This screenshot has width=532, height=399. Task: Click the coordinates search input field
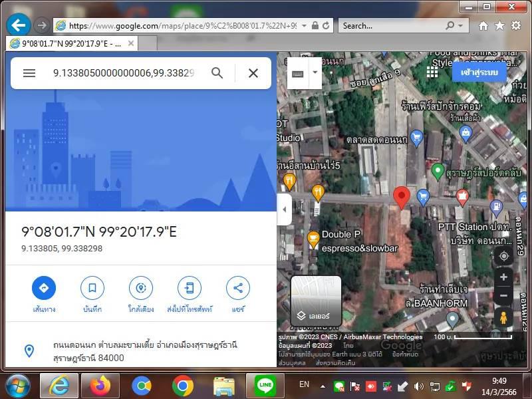[124, 73]
